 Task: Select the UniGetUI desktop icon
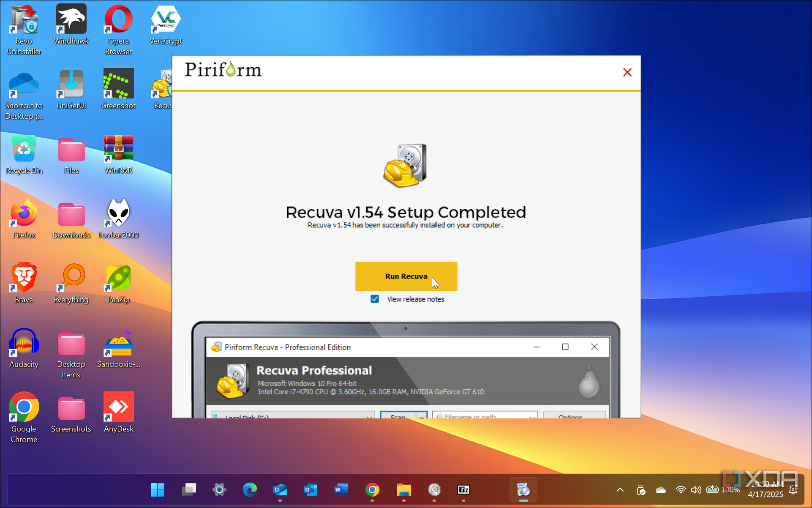[71, 89]
